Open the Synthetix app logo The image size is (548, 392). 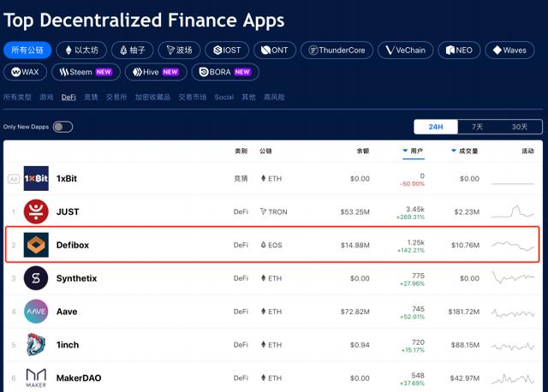[36, 278]
